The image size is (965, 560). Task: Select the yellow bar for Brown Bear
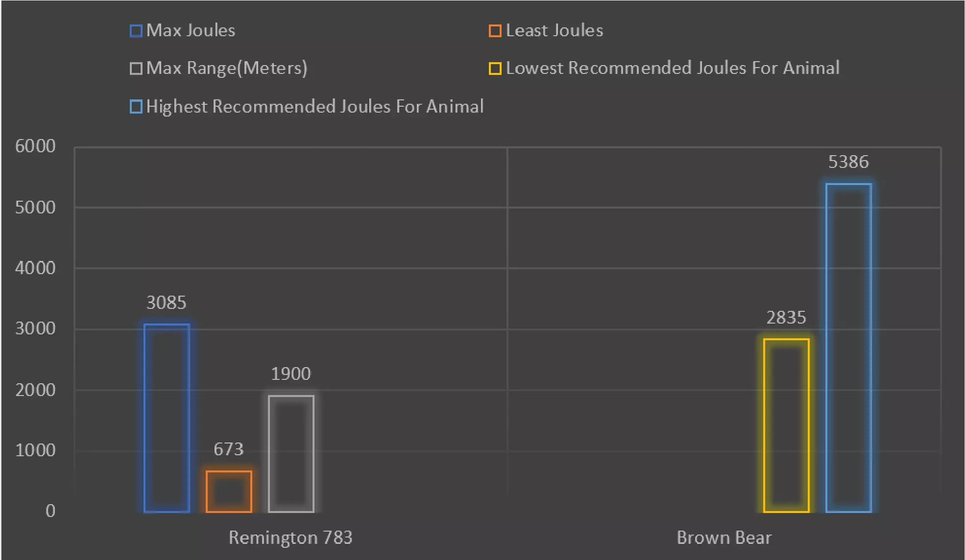coord(786,425)
